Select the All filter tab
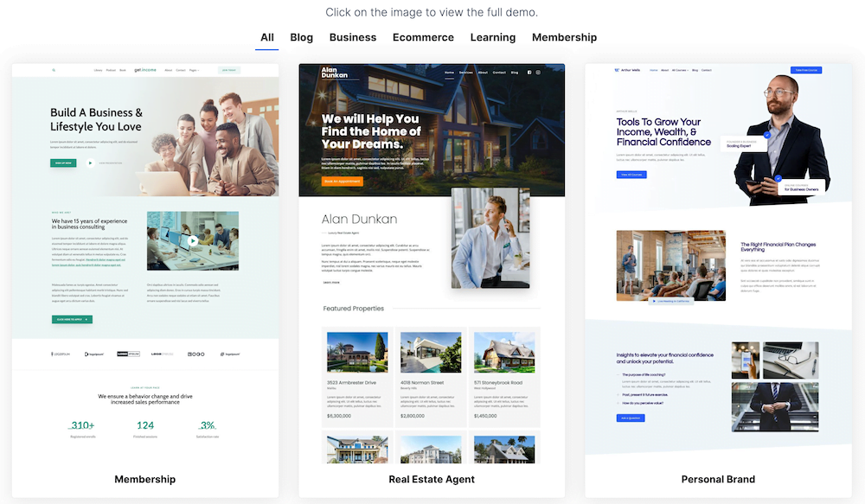 [x=267, y=37]
